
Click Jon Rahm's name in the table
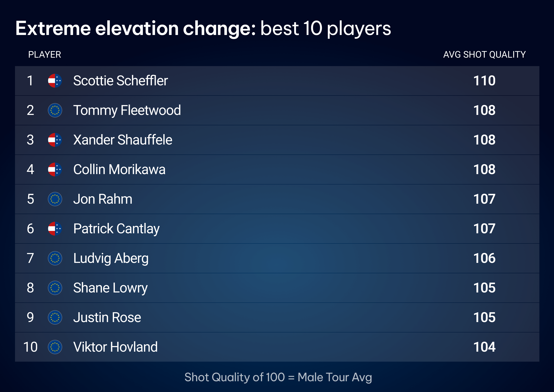(x=103, y=199)
